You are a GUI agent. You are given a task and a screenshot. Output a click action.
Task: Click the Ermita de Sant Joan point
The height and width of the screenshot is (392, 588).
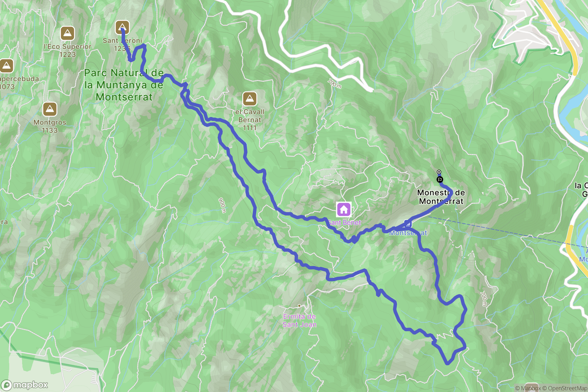[299, 306]
